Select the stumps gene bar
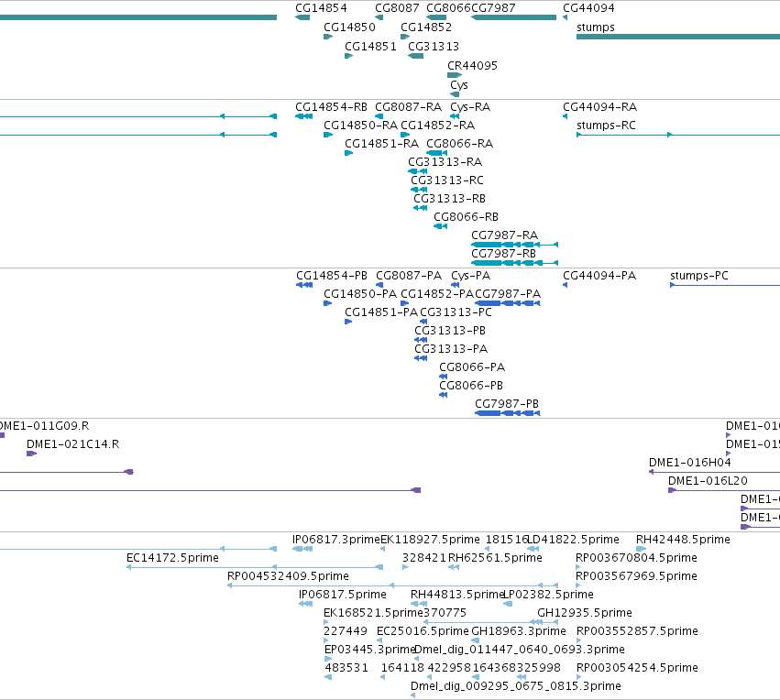The image size is (780, 700). pyautogui.click(x=678, y=37)
